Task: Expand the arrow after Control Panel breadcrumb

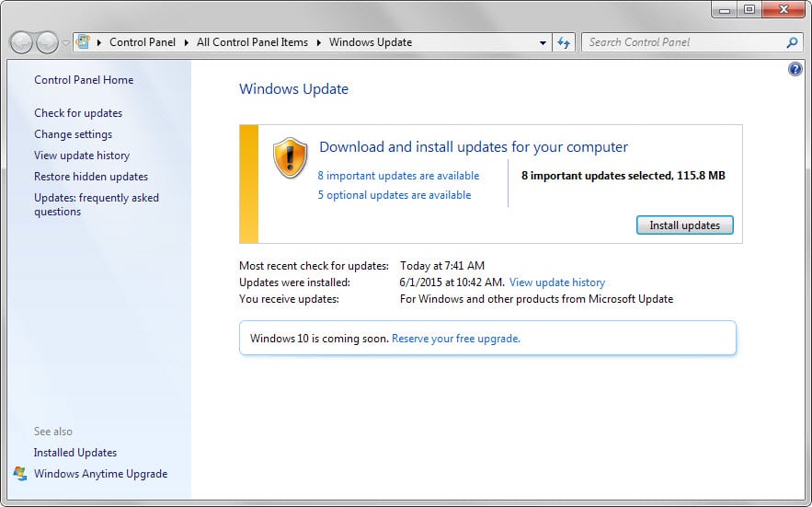Action: [x=187, y=42]
